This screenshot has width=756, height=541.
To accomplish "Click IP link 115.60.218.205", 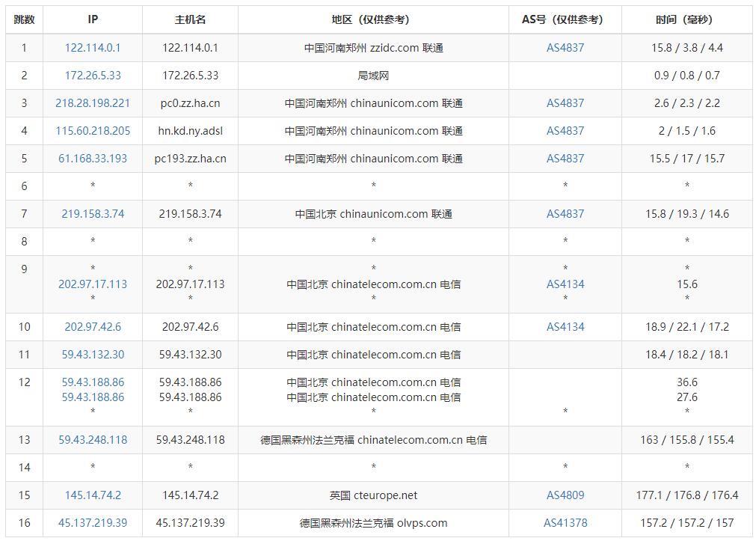I will point(93,131).
